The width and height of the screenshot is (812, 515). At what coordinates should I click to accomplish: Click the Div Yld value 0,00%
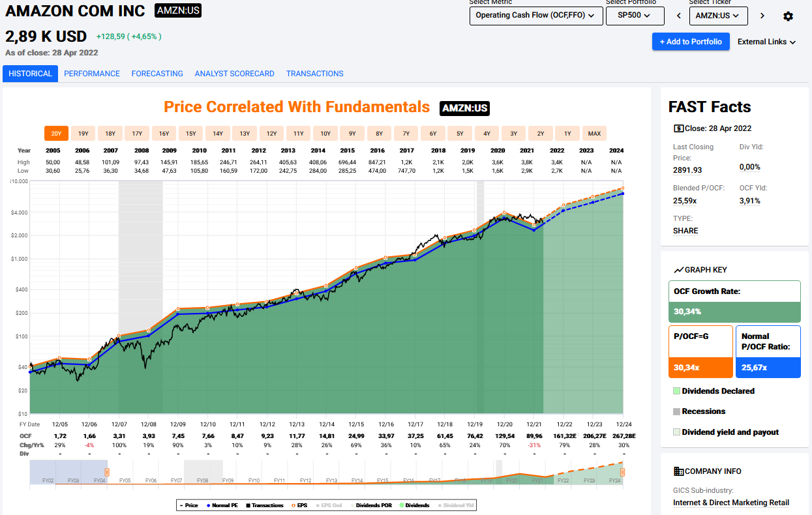pyautogui.click(x=750, y=167)
